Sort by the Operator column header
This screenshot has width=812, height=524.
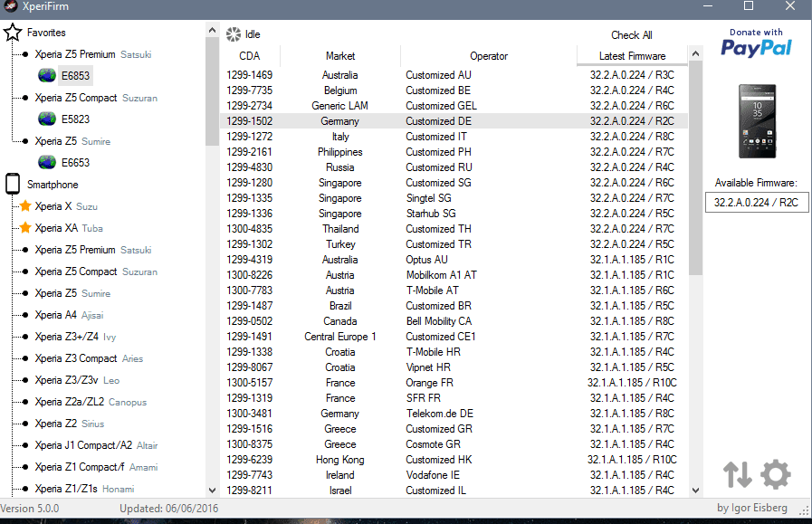tap(488, 56)
